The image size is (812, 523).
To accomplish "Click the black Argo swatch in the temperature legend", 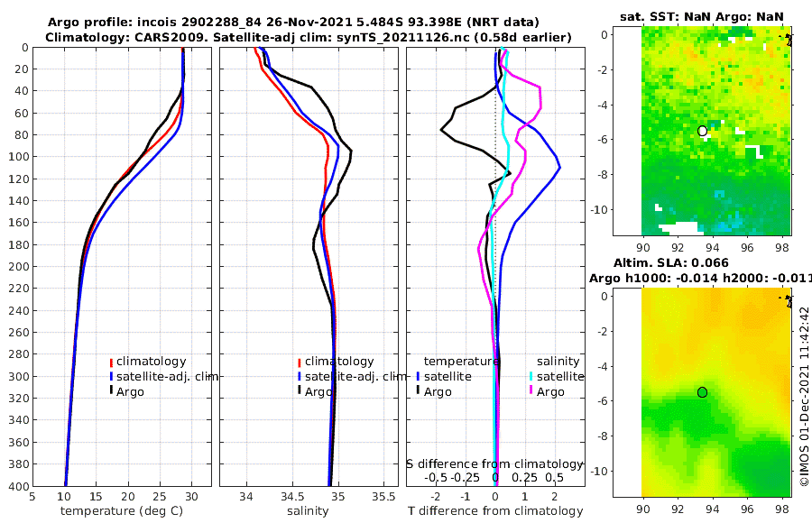I will 111,391.
